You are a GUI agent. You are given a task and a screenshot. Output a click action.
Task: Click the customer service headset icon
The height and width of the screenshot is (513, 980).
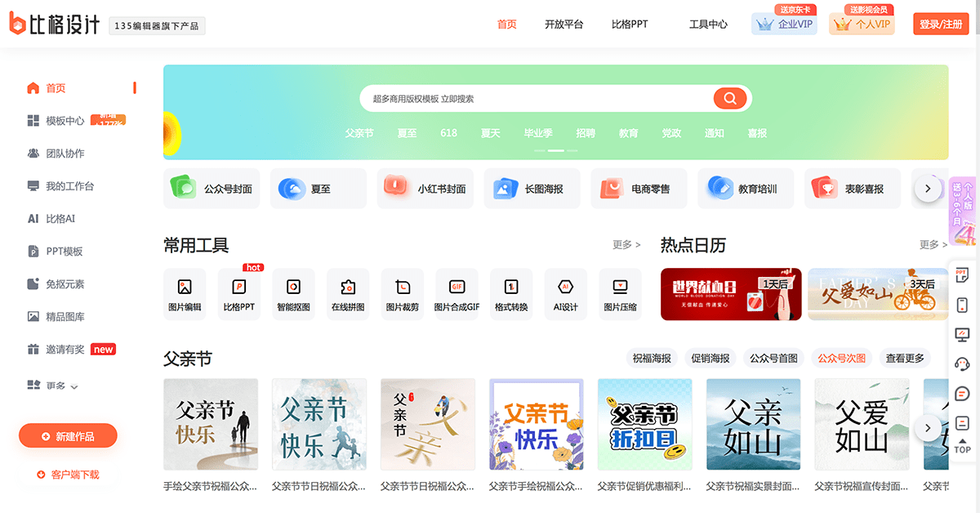point(962,364)
